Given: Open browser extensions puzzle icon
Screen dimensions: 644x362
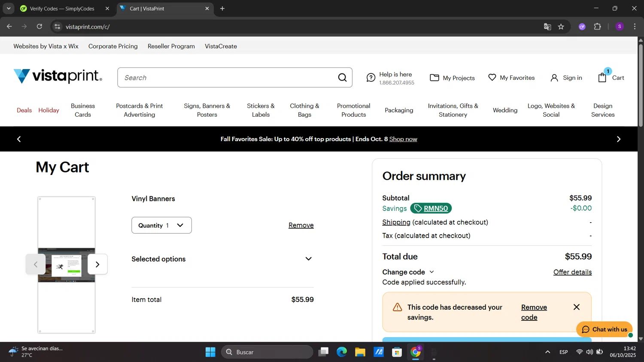Looking at the screenshot, I should click(597, 27).
